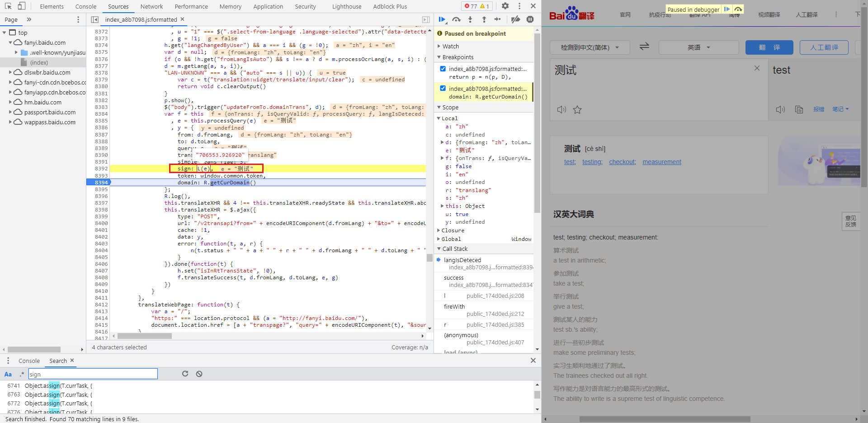Close the bottom drawer panel

coord(533,360)
